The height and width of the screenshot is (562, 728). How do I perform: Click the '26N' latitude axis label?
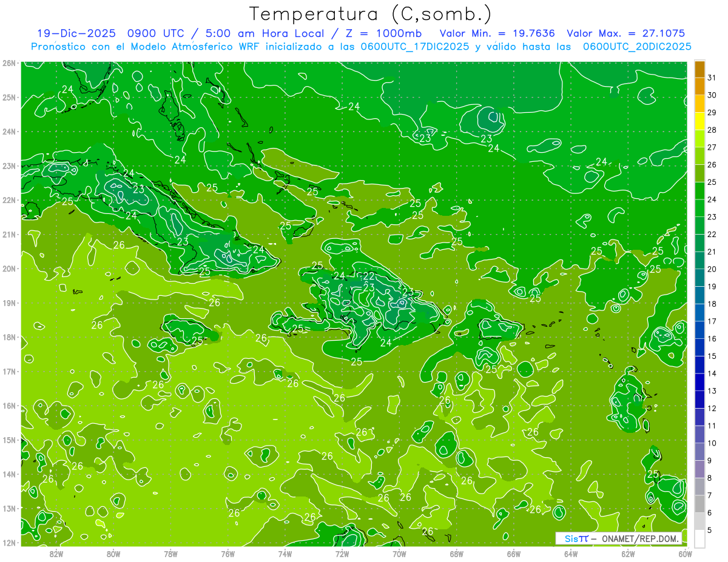pos(9,63)
